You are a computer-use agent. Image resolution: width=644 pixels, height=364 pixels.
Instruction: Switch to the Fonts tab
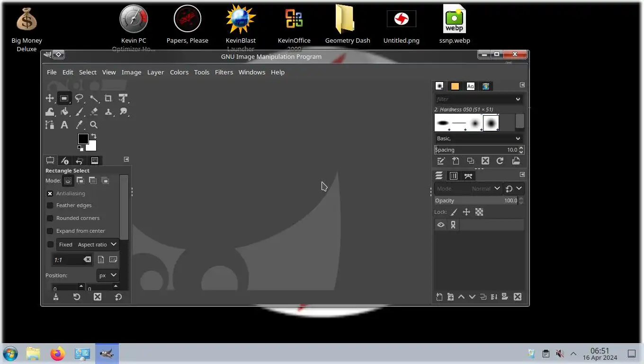[470, 86]
